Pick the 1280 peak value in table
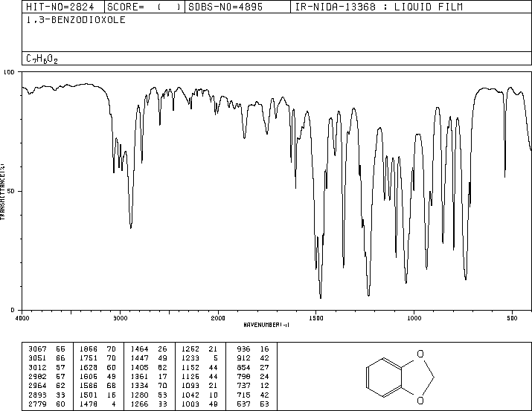532x411 pixels. click(139, 395)
